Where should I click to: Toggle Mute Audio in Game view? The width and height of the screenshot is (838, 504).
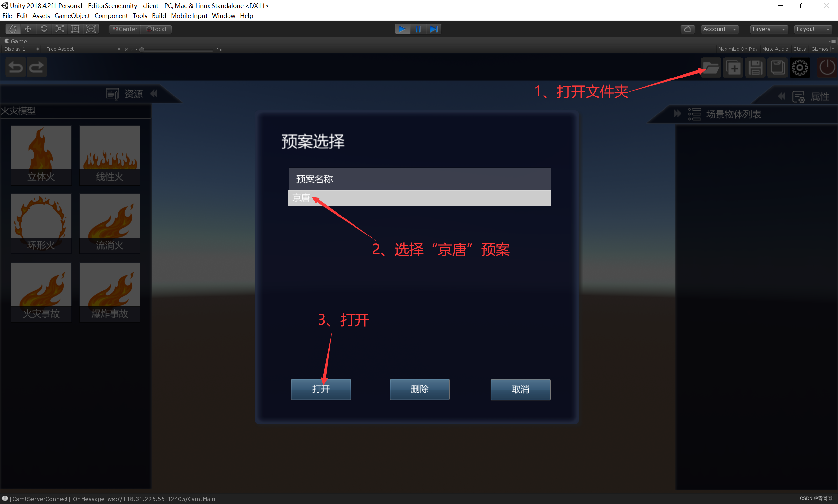[774, 49]
